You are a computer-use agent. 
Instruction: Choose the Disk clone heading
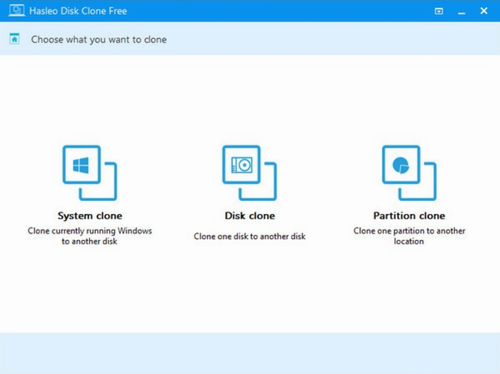click(250, 216)
